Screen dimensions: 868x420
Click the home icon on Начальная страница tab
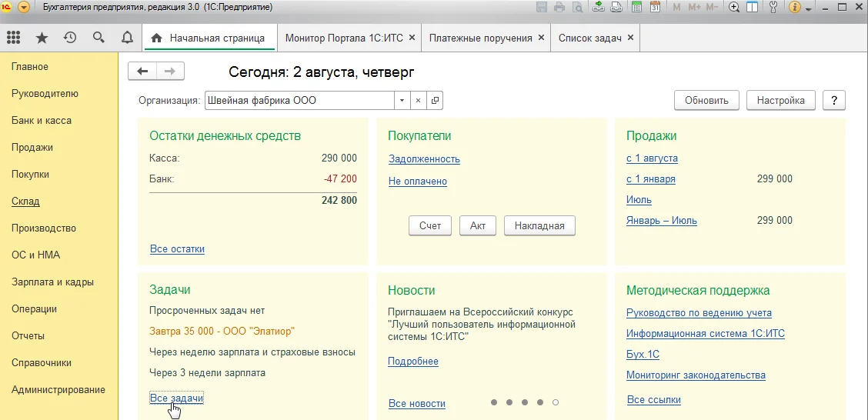click(x=157, y=38)
